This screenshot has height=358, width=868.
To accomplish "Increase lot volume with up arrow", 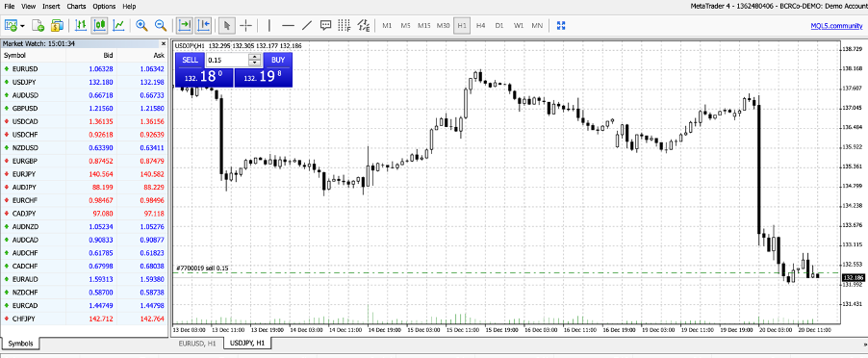I will point(255,57).
